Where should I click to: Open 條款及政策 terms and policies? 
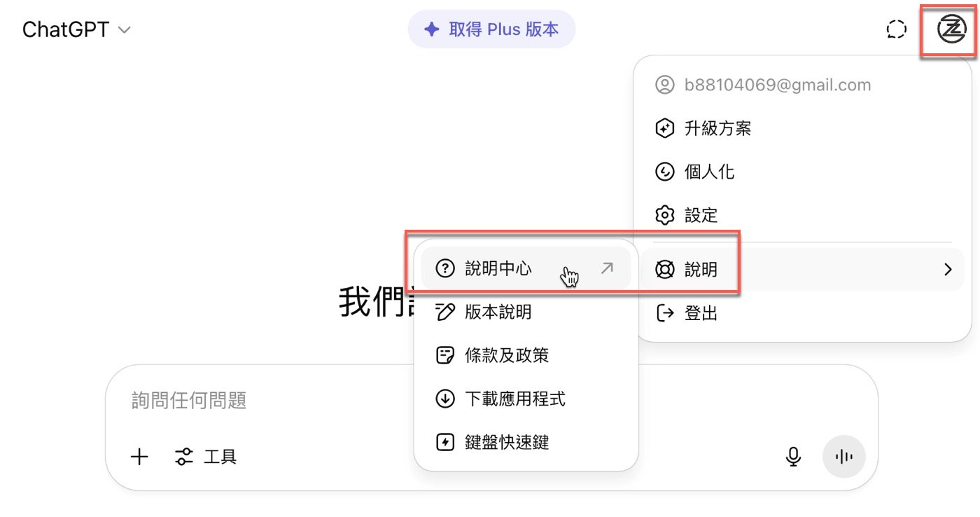tap(506, 356)
